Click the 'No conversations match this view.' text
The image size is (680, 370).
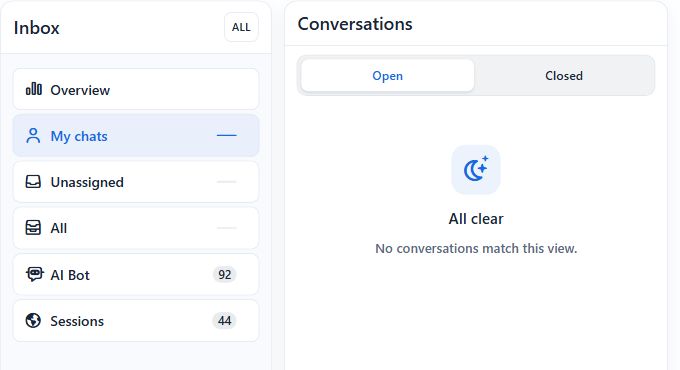pyautogui.click(x=476, y=249)
